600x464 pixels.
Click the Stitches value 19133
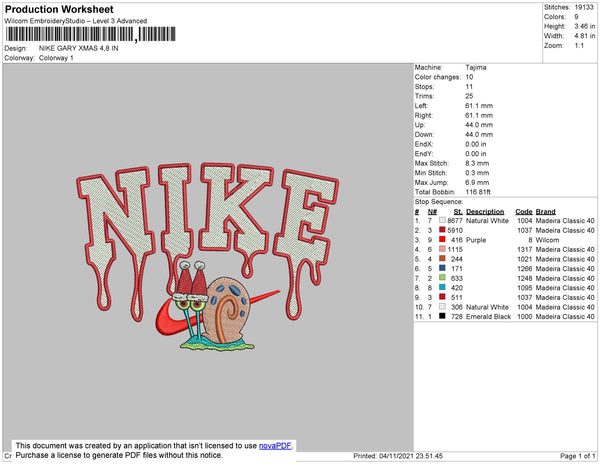(584, 7)
